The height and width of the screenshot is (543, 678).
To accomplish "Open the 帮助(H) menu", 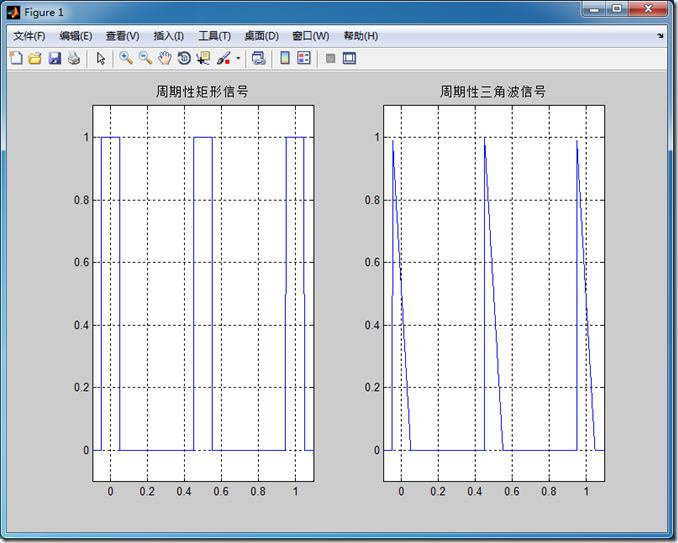I will point(361,36).
